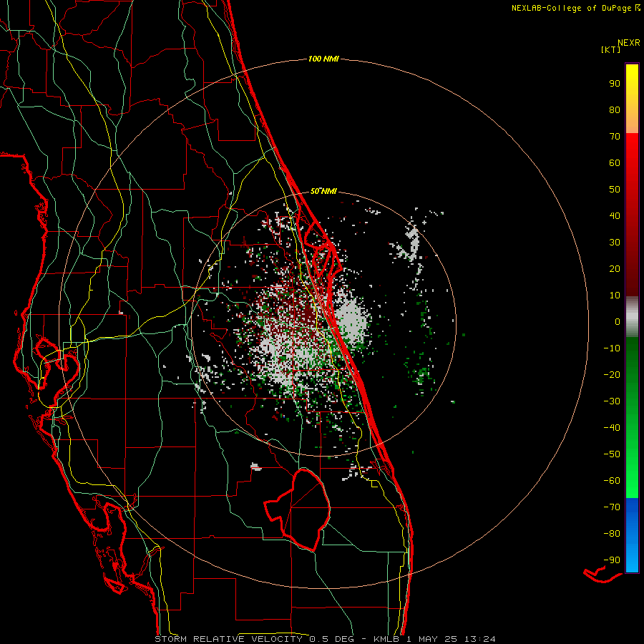644x644 pixels.
Task: Click the 100 NMI range ring label
Action: click(323, 59)
